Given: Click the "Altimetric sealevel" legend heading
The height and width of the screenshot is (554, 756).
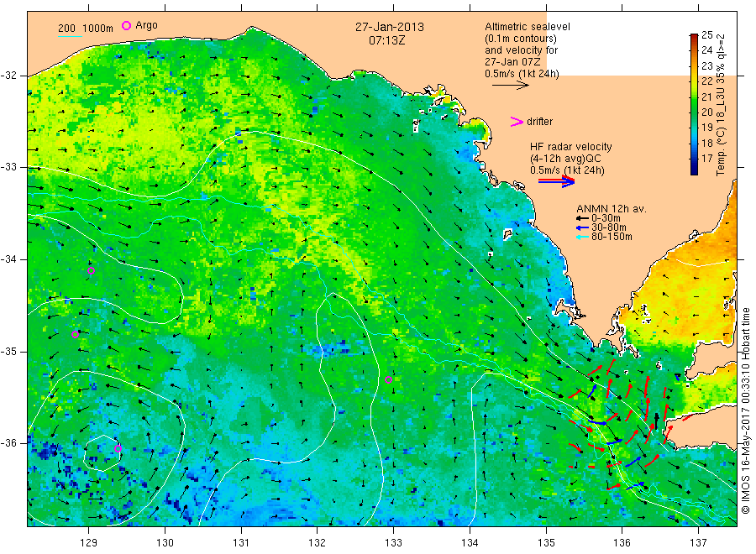Looking at the screenshot, I should click(x=528, y=27).
